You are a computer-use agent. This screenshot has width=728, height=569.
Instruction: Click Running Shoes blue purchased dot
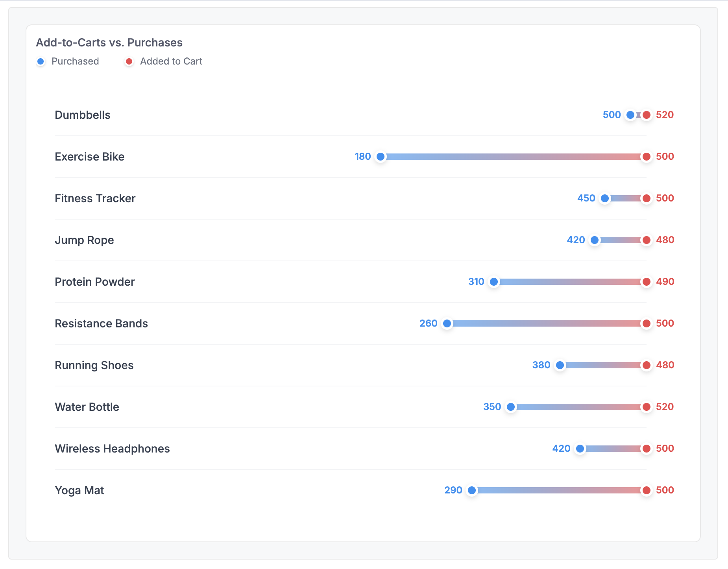pos(560,365)
